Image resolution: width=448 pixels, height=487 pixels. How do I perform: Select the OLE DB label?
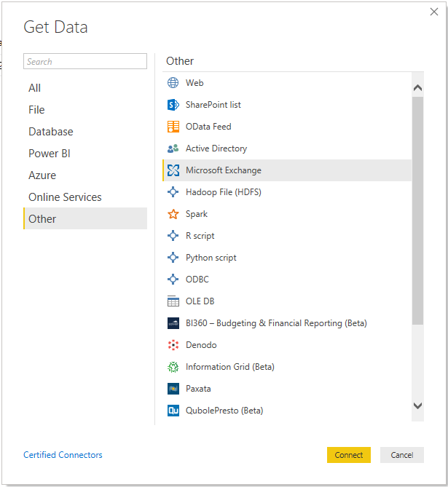pyautogui.click(x=200, y=301)
